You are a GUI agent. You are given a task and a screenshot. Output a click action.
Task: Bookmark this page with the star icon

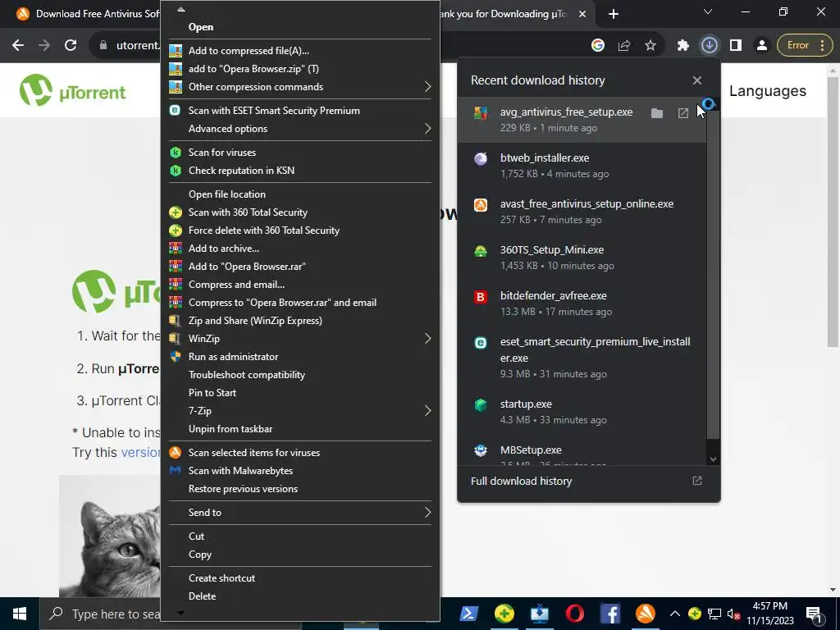651,46
